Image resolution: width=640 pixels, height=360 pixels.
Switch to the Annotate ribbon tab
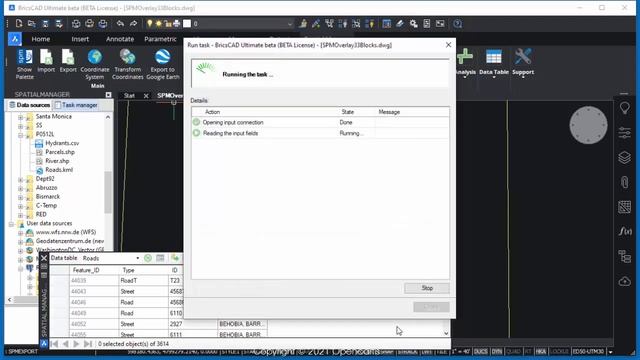120,39
